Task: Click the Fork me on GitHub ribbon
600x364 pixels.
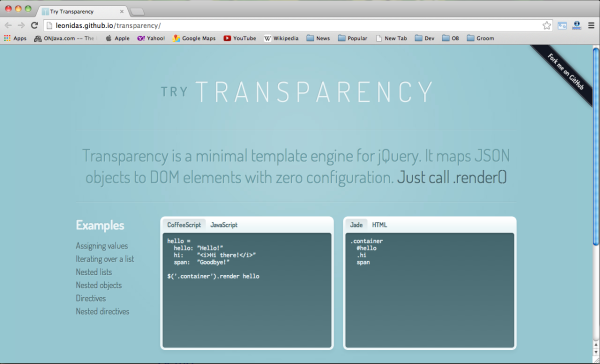Action: [565, 72]
